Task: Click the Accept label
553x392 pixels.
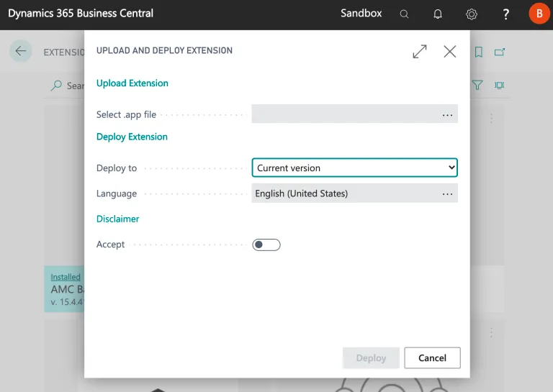Action: 110,245
